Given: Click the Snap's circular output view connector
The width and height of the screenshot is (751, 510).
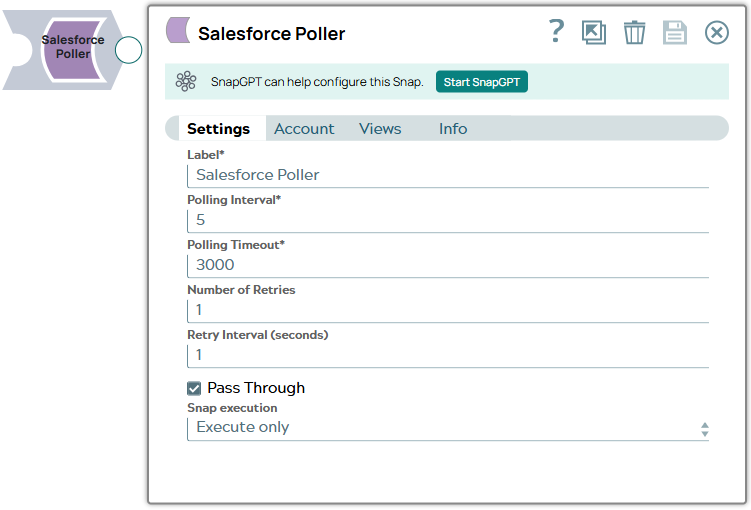Looking at the screenshot, I should (x=128, y=50).
